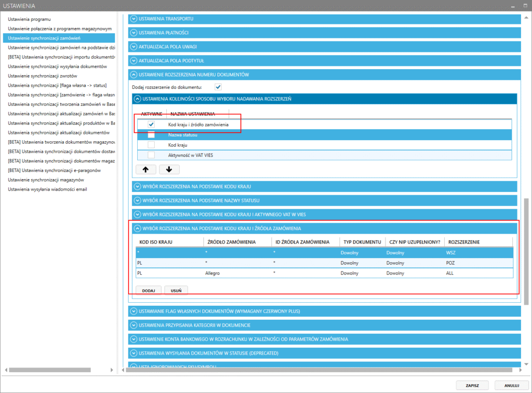Click chevron icon of Aktualizacja pola uwagi
This screenshot has width=532, height=393.
(x=134, y=47)
